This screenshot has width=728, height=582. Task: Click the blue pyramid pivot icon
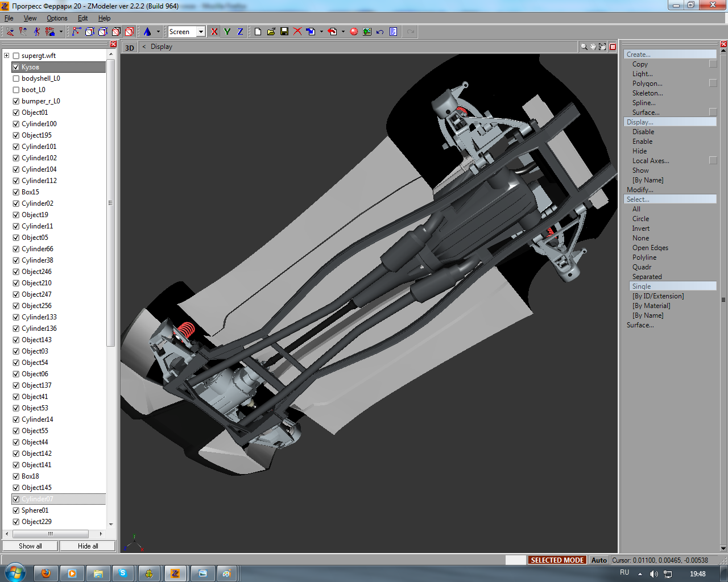pyautogui.click(x=147, y=32)
